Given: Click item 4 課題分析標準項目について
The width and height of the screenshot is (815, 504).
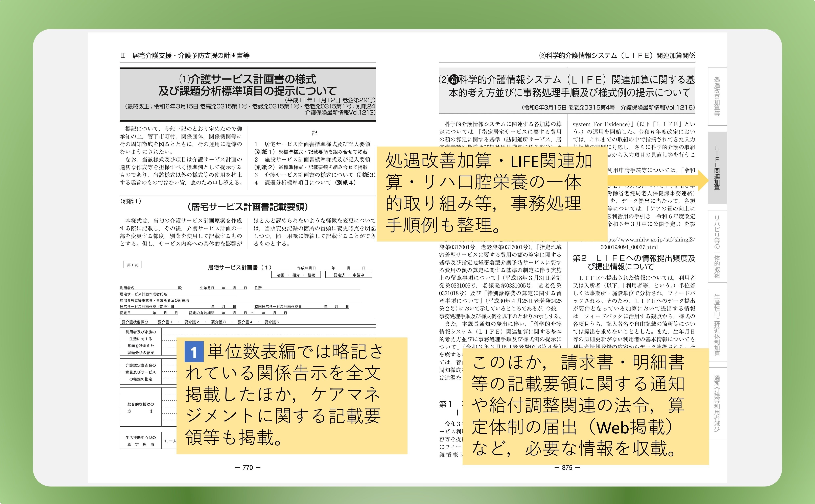Looking at the screenshot, I should (305, 182).
